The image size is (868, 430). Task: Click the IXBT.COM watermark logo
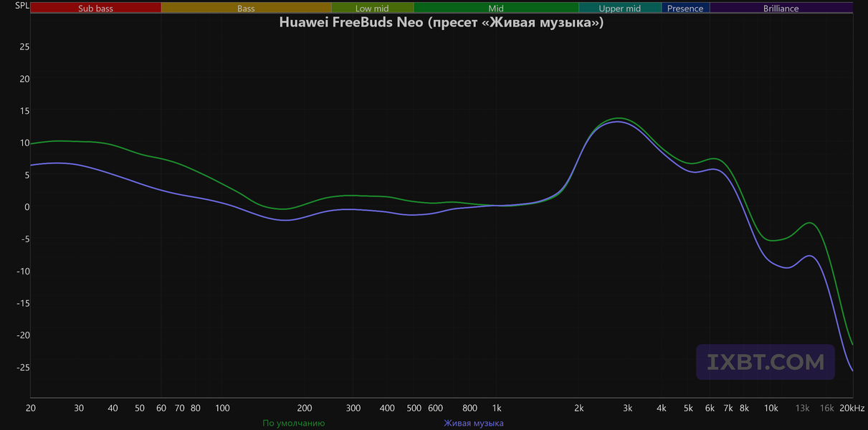pyautogui.click(x=766, y=362)
